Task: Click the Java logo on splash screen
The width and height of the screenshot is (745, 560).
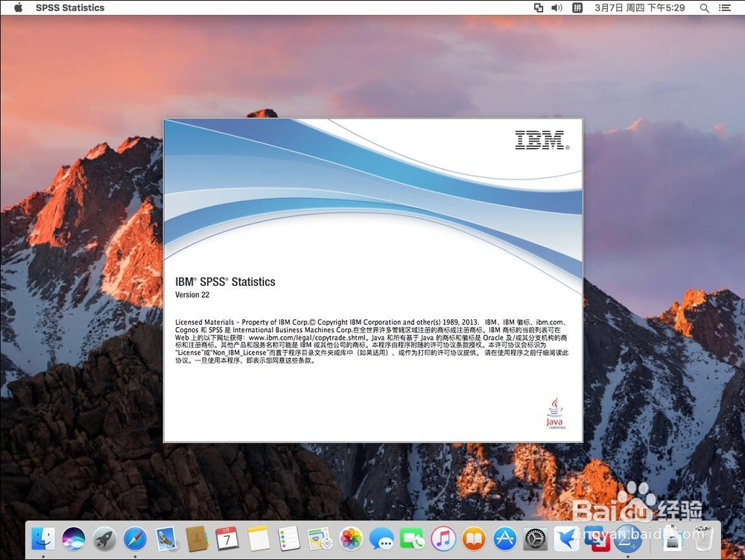Action: [x=555, y=414]
